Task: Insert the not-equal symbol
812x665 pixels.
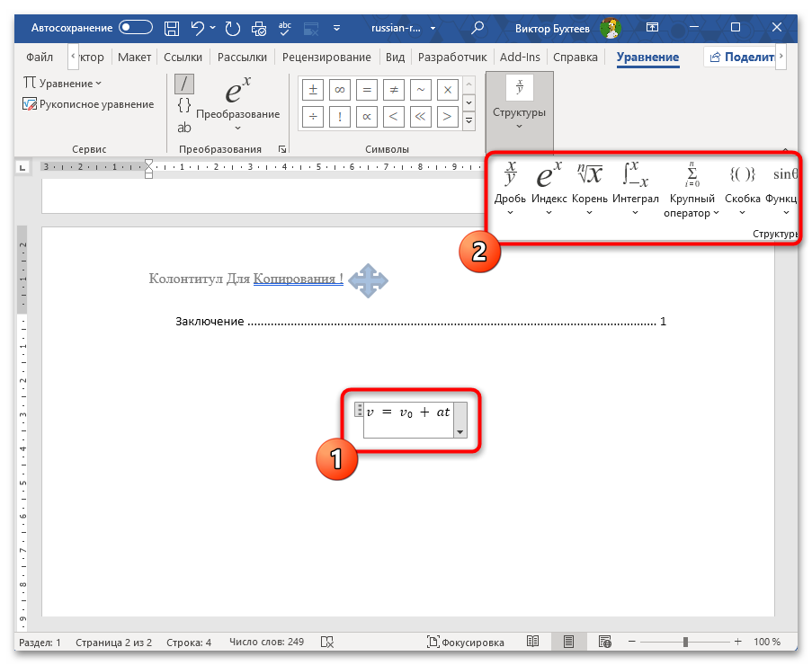Action: 394,90
